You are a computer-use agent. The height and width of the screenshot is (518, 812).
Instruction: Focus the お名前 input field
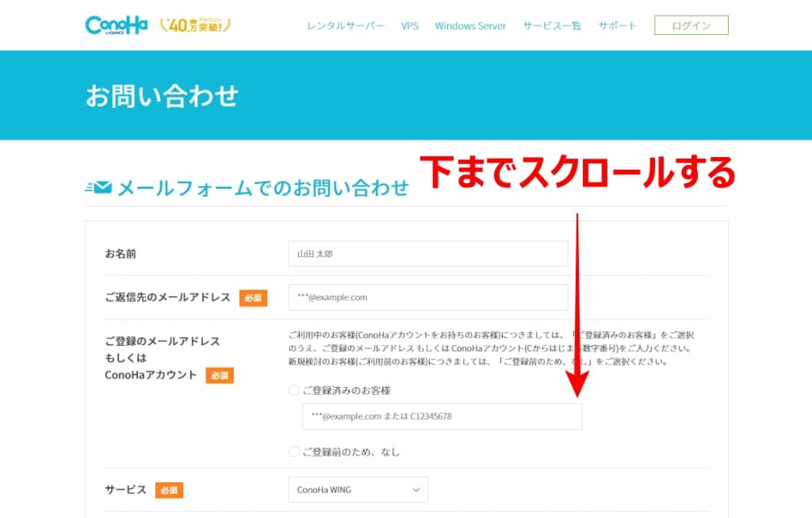click(427, 254)
